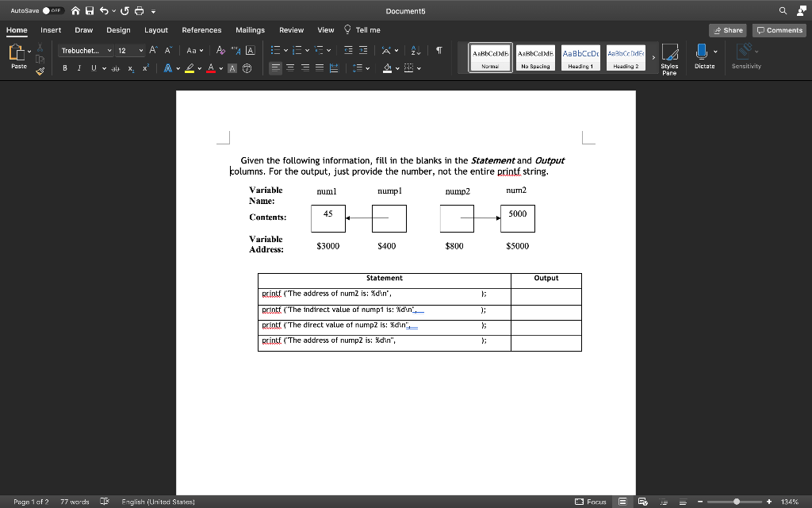Redo the last action
The height and width of the screenshot is (508, 812).
tap(124, 10)
